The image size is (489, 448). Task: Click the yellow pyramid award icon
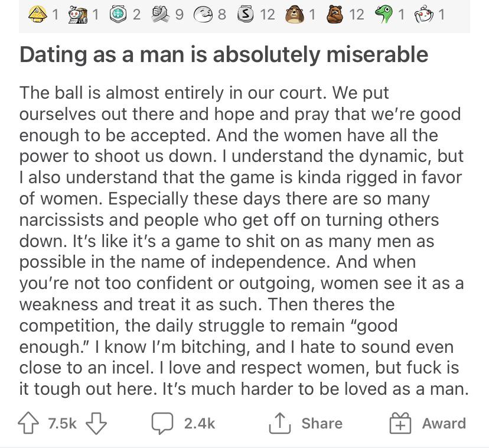pyautogui.click(x=37, y=14)
